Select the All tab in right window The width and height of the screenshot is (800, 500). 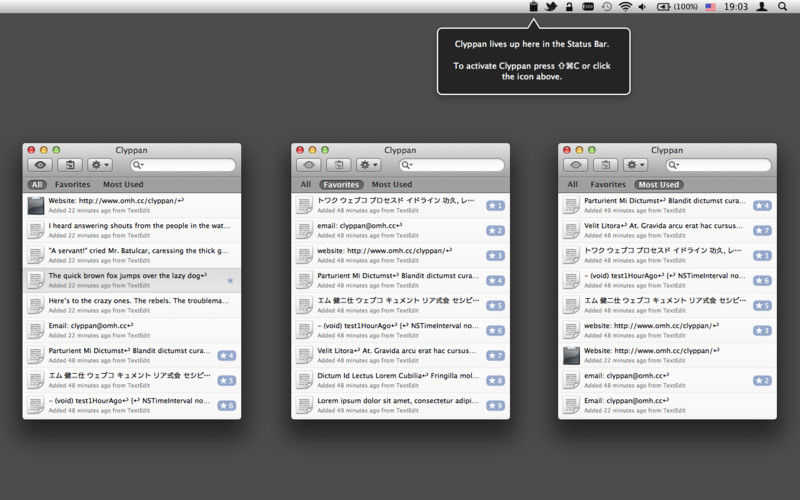pyautogui.click(x=572, y=184)
